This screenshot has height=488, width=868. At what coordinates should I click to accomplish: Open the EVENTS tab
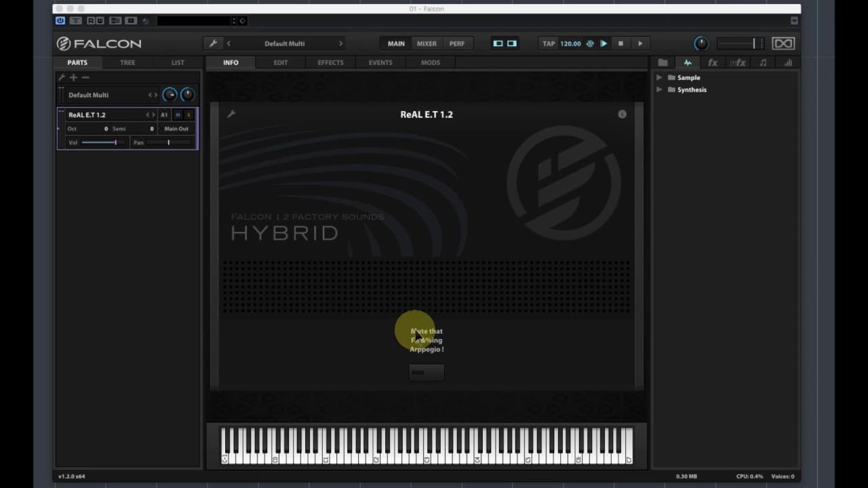coord(380,62)
